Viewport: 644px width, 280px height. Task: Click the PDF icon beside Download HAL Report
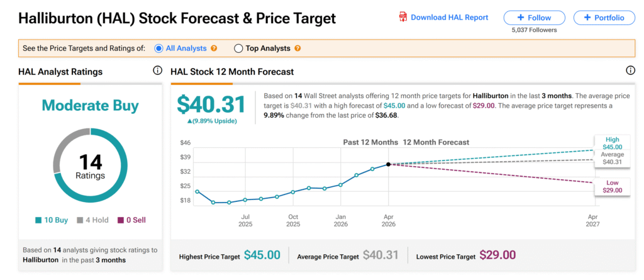pyautogui.click(x=403, y=17)
